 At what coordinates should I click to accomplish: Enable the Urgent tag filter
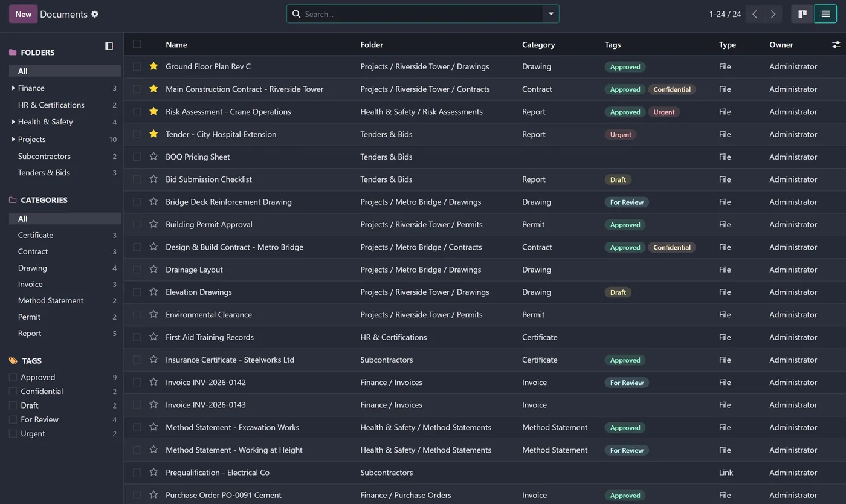point(13,433)
